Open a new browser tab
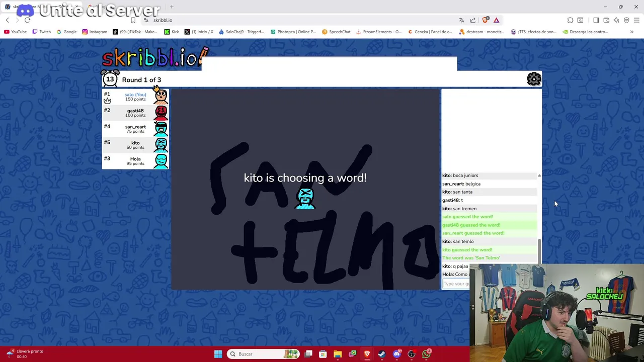The height and width of the screenshot is (362, 644). tap(172, 7)
